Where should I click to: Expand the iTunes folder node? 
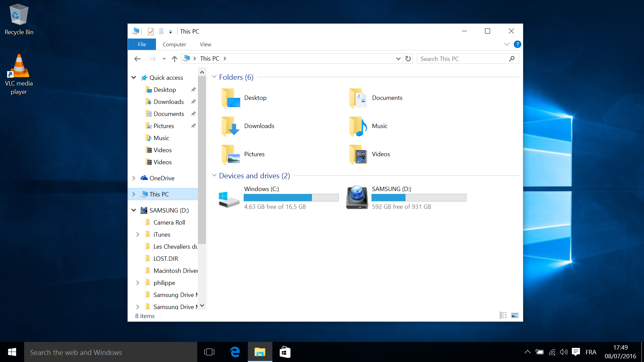[x=138, y=234]
